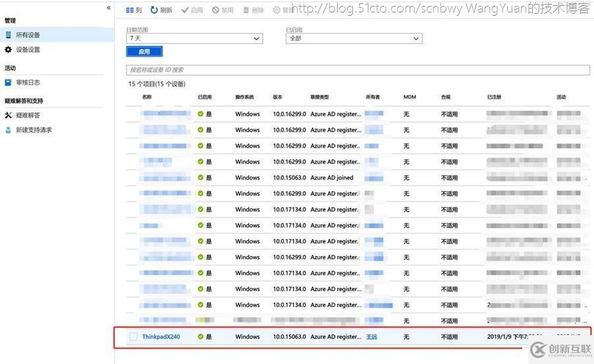Sort by the 已启用 table column header

point(205,97)
